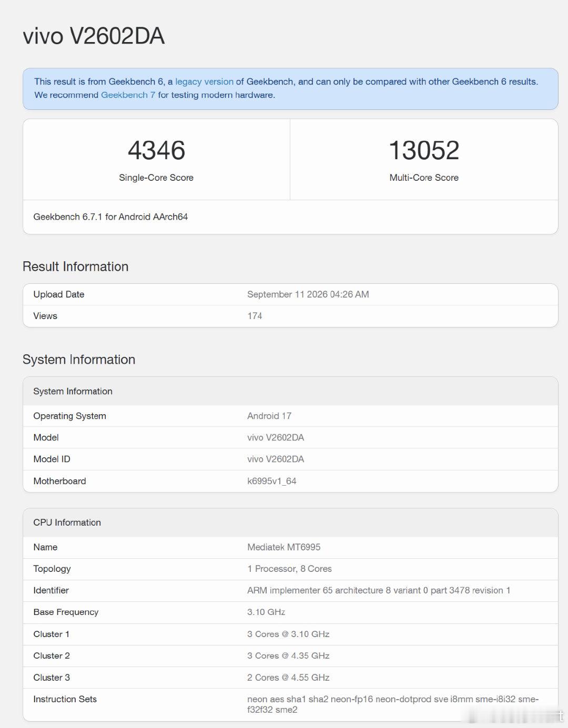
Task: Select the Android 17 value
Action: coord(269,416)
